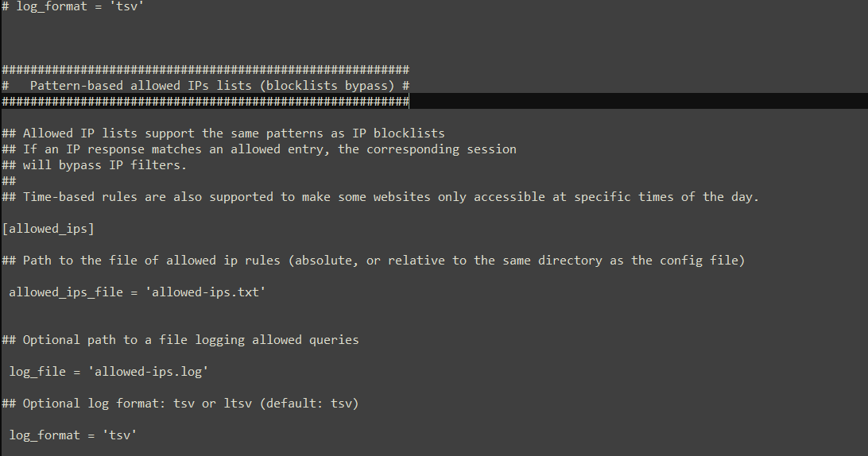Click the word 'blocklists' in the IP blocklists comment
The image size is (868, 456).
pos(409,133)
